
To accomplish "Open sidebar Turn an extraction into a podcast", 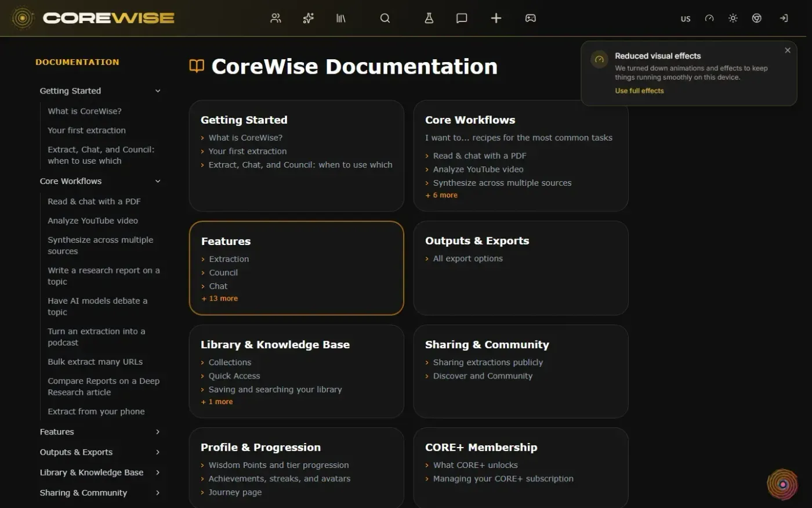I will [96, 337].
